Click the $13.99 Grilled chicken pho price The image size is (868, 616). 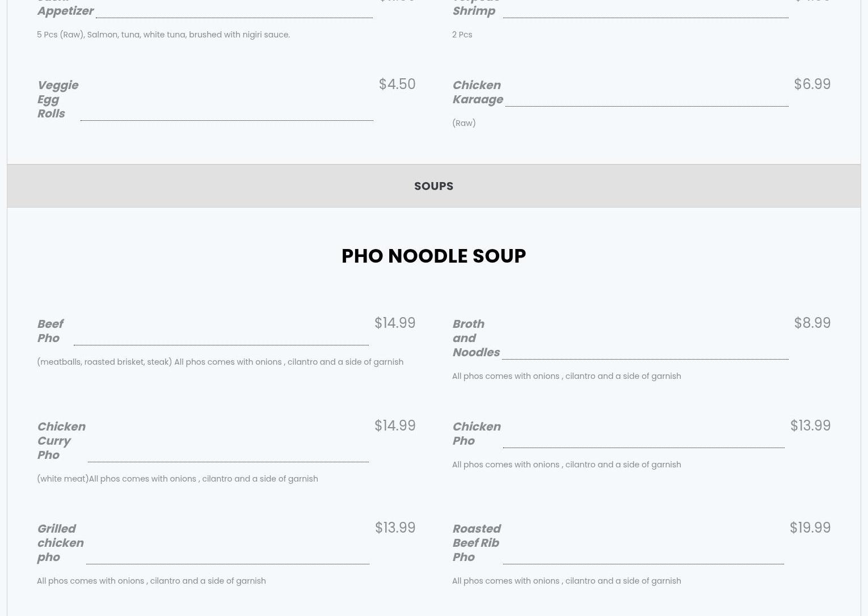(x=395, y=528)
